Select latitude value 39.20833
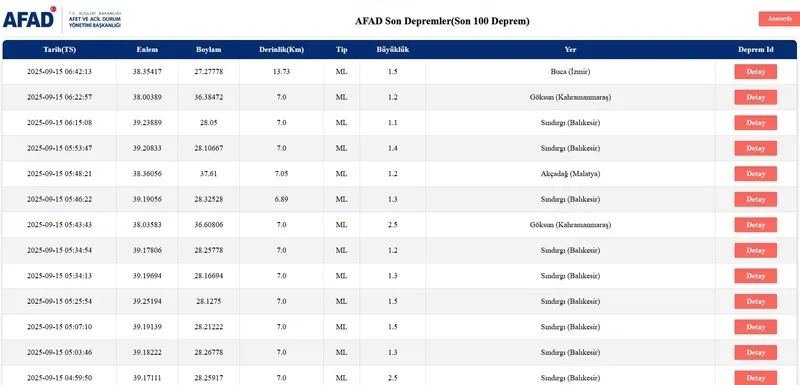 point(147,148)
